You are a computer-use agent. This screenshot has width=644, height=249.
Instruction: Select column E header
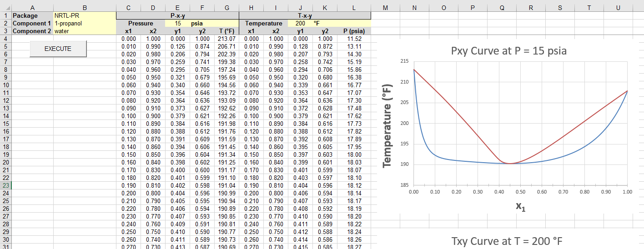(x=178, y=7)
